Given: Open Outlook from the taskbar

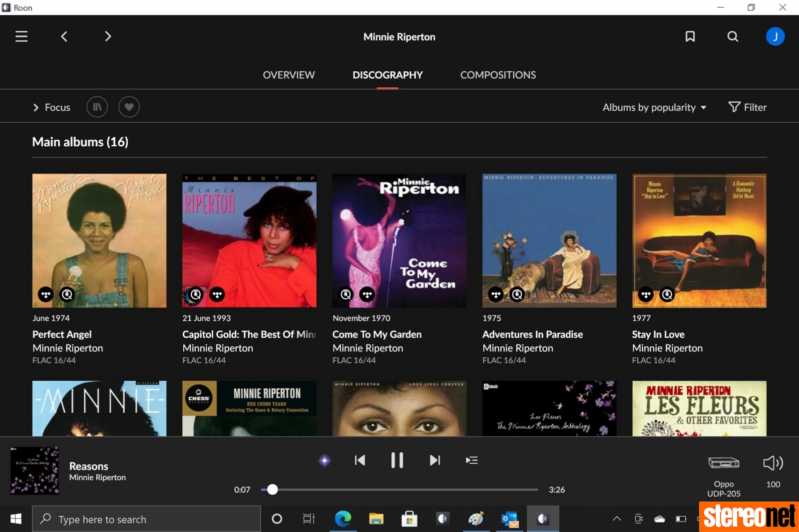Looking at the screenshot, I should pyautogui.click(x=510, y=519).
